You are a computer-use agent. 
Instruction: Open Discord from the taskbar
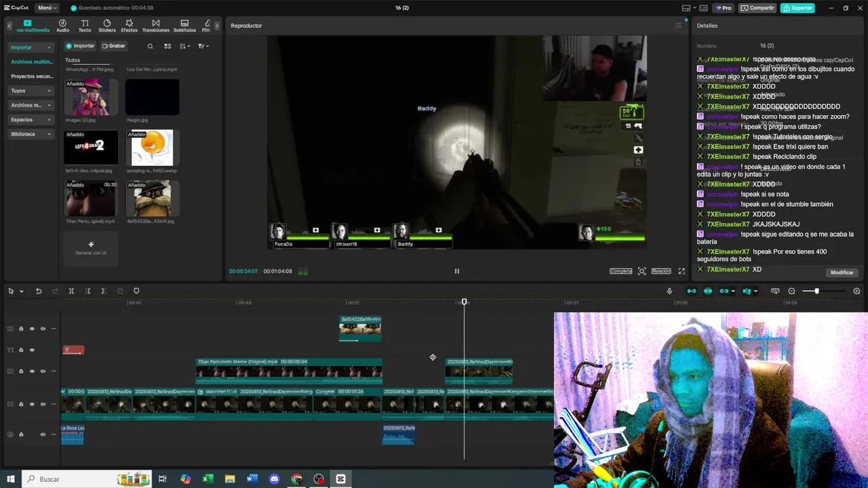pyautogui.click(x=274, y=479)
